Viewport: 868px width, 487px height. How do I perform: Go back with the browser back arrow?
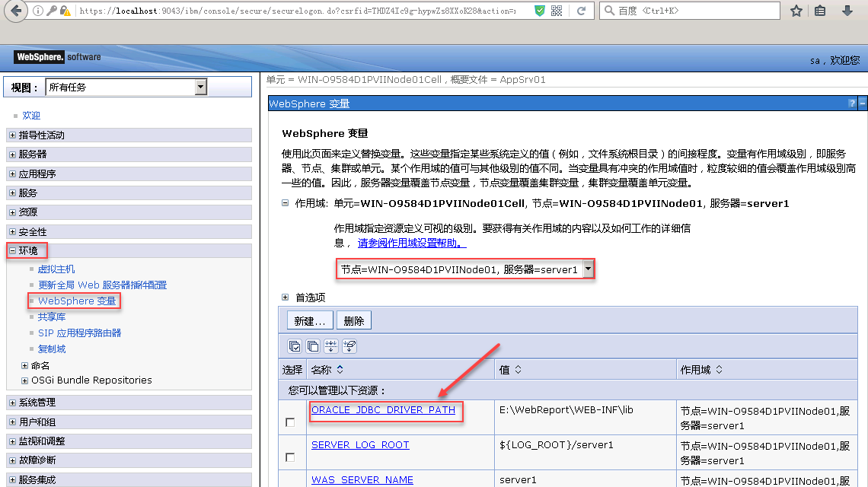coord(16,11)
